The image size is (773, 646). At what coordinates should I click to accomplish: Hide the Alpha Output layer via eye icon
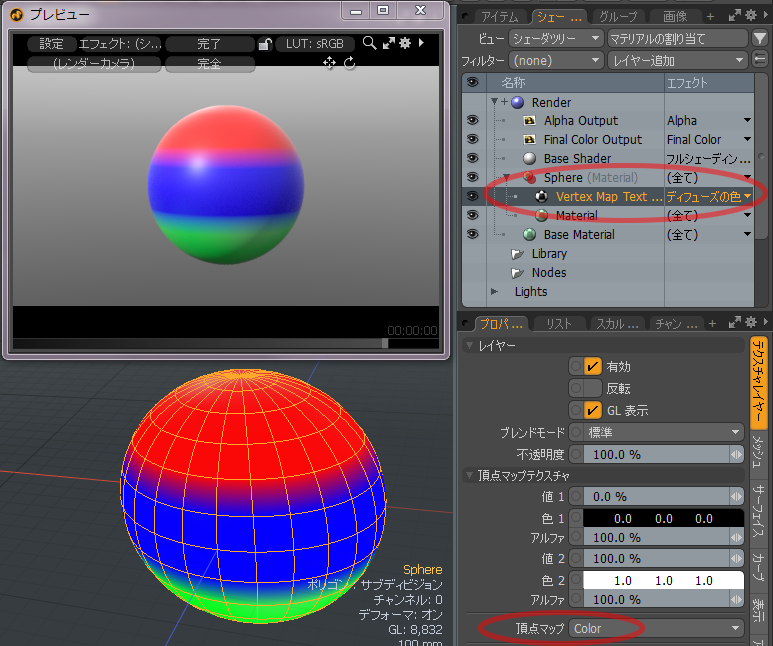click(x=472, y=121)
